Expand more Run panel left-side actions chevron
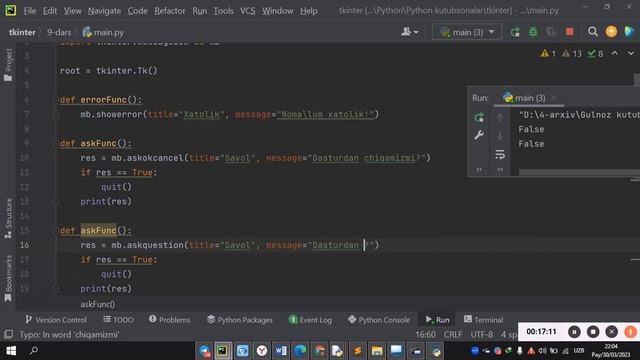This screenshot has height=360, width=640. [479, 169]
